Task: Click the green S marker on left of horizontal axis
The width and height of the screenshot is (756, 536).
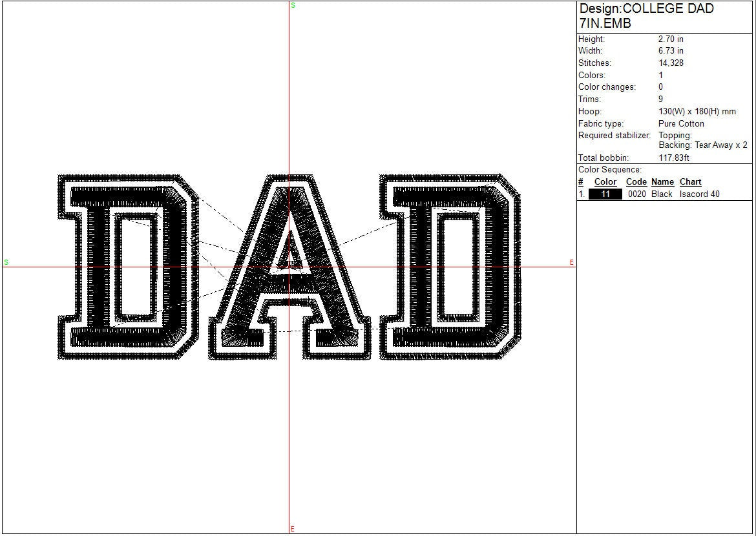Action: pyautogui.click(x=6, y=262)
